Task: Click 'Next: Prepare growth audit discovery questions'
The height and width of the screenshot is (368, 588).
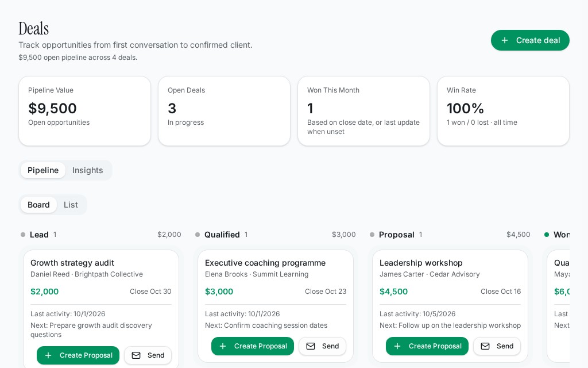Action: click(91, 330)
